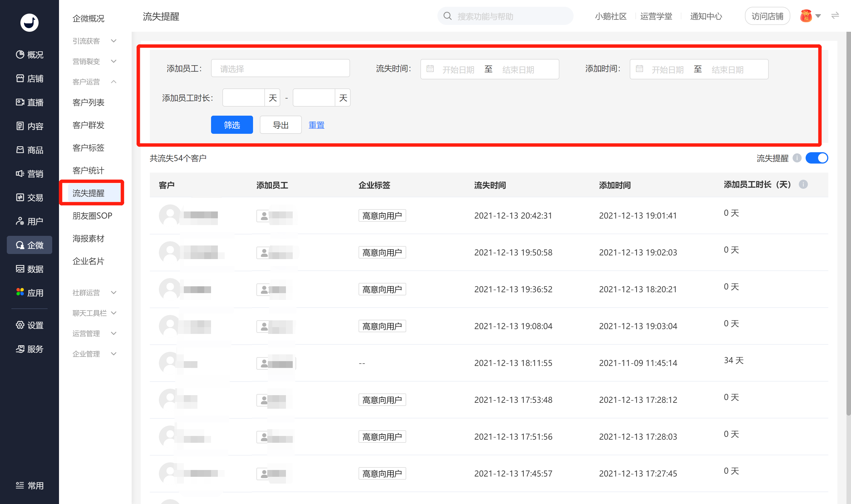Collapse the 客户运营 menu group
The height and width of the screenshot is (504, 851).
(94, 82)
